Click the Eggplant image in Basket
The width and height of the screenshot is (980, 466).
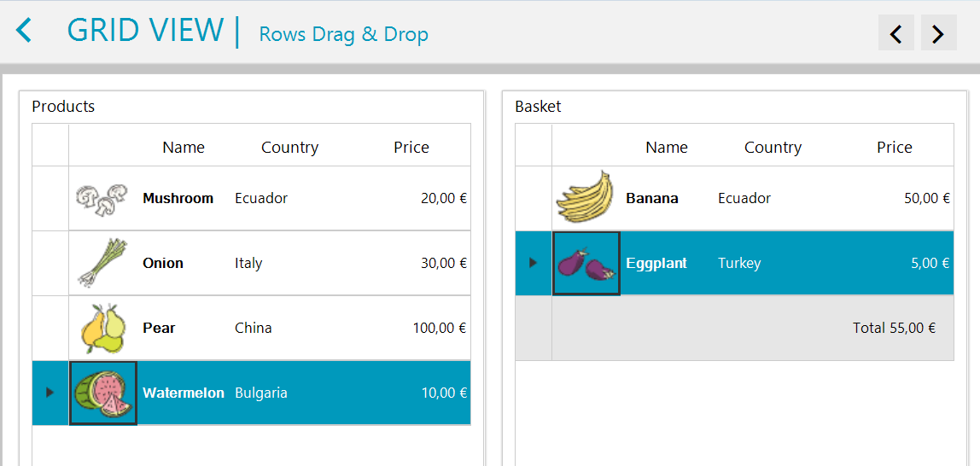pos(586,263)
